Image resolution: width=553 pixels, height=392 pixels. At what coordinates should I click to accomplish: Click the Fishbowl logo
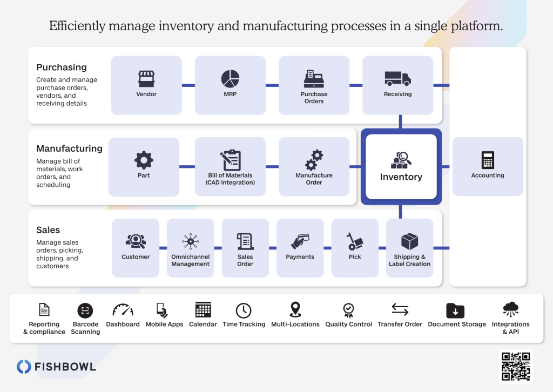[56, 367]
